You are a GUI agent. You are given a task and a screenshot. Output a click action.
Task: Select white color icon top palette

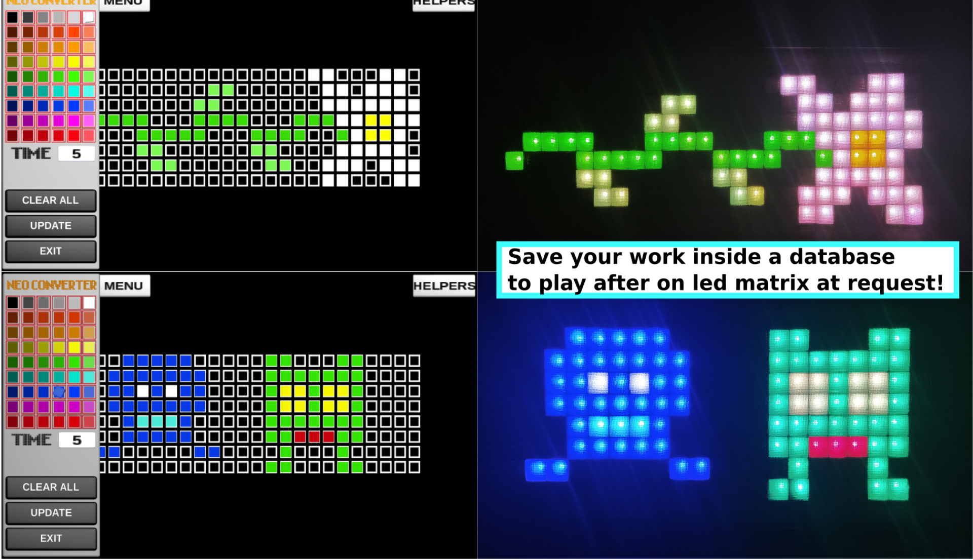[x=88, y=16]
